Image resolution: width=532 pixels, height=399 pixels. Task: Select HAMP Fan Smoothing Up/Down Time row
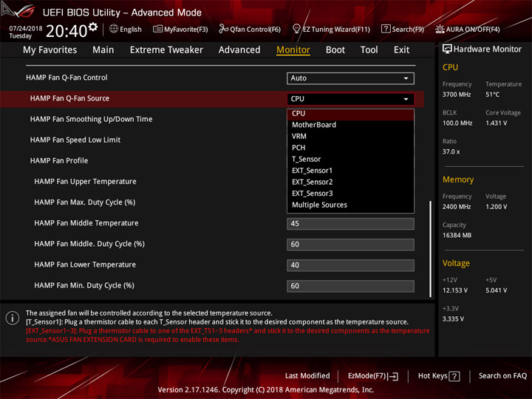tap(91, 120)
